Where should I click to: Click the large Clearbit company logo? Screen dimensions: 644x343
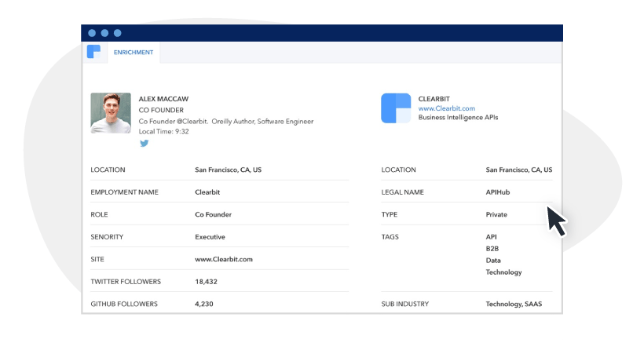click(x=396, y=108)
